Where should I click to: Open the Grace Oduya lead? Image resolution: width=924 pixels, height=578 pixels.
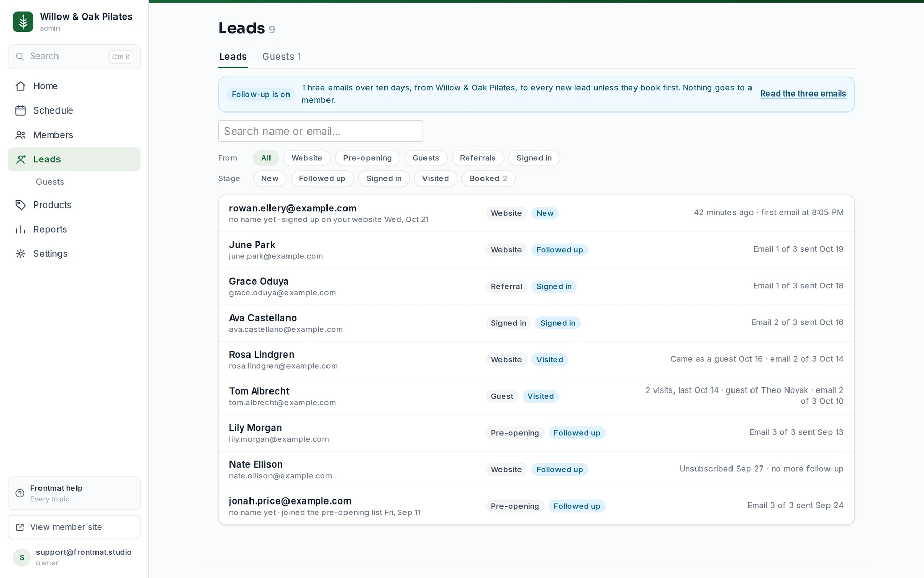[x=536, y=286]
